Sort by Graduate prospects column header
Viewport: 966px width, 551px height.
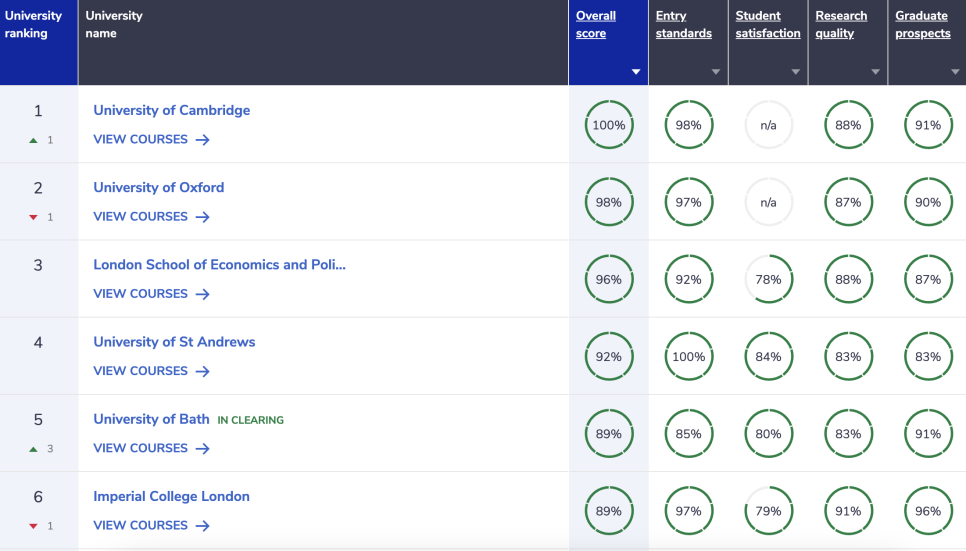click(x=923, y=25)
